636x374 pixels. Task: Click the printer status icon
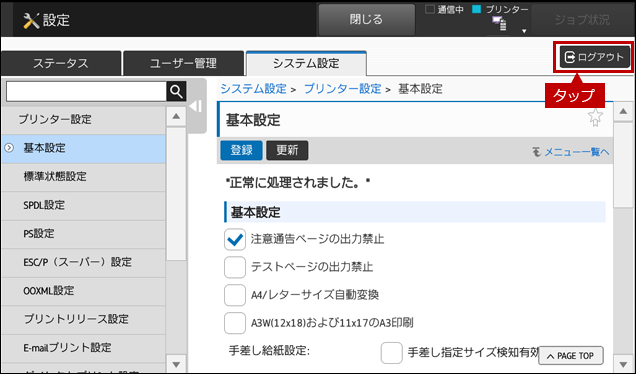499,24
